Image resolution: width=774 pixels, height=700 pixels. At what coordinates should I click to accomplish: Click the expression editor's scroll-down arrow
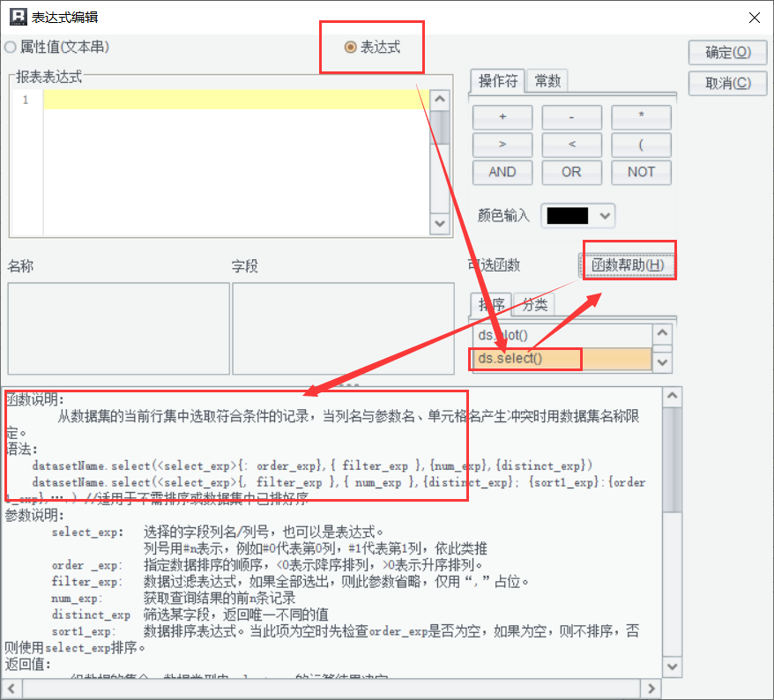(x=439, y=224)
